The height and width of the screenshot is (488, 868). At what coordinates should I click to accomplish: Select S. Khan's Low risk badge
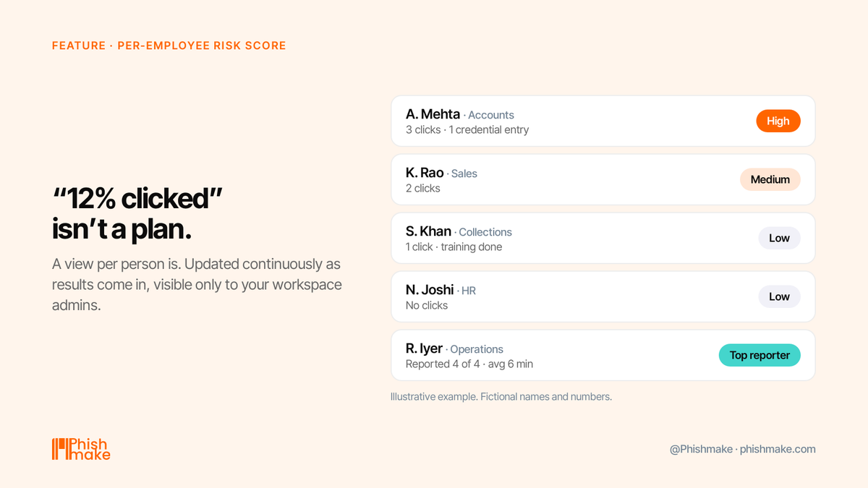pos(780,238)
